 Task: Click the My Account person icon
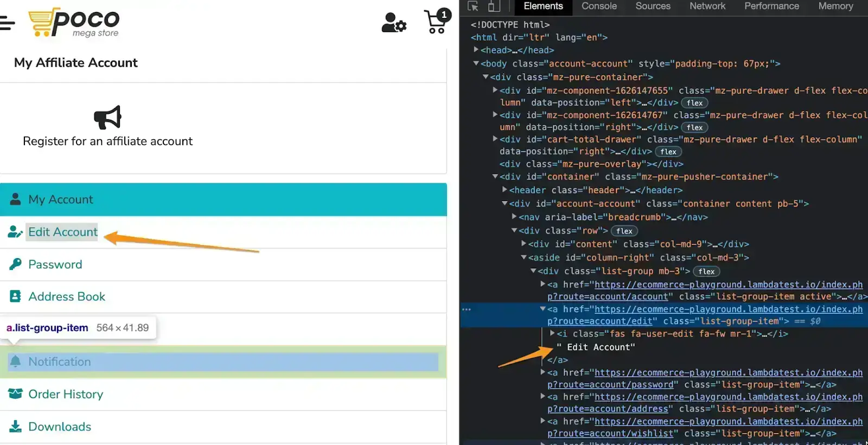[15, 199]
